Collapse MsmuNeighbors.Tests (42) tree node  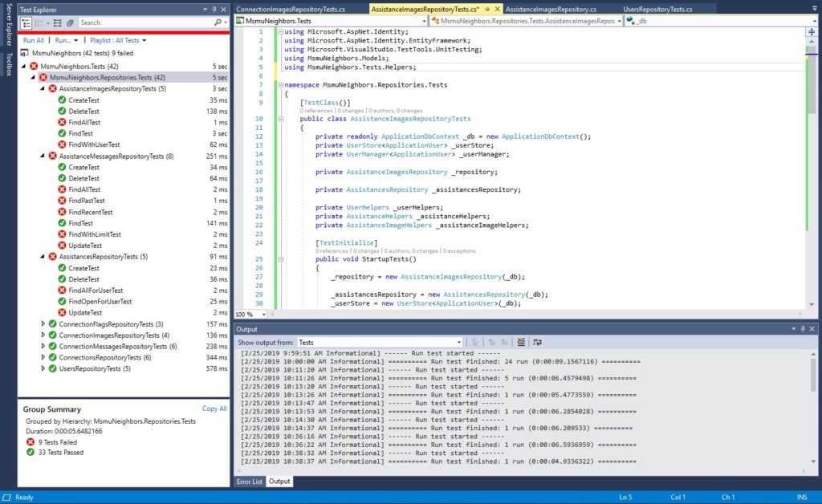(x=23, y=66)
